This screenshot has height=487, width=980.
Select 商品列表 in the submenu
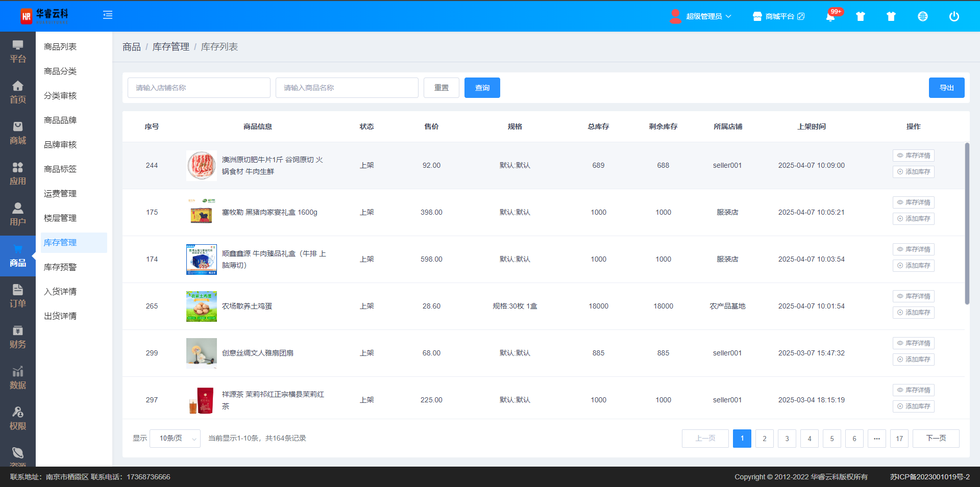click(x=60, y=47)
